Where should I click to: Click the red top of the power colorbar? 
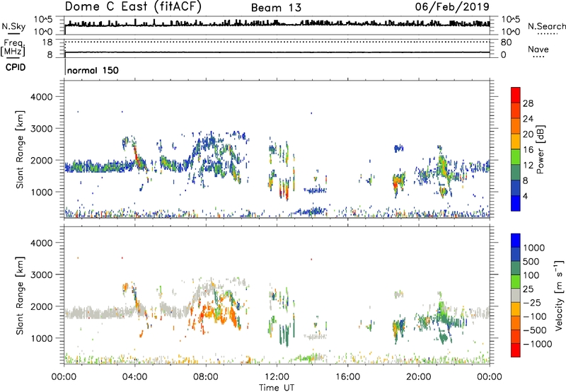pos(516,95)
